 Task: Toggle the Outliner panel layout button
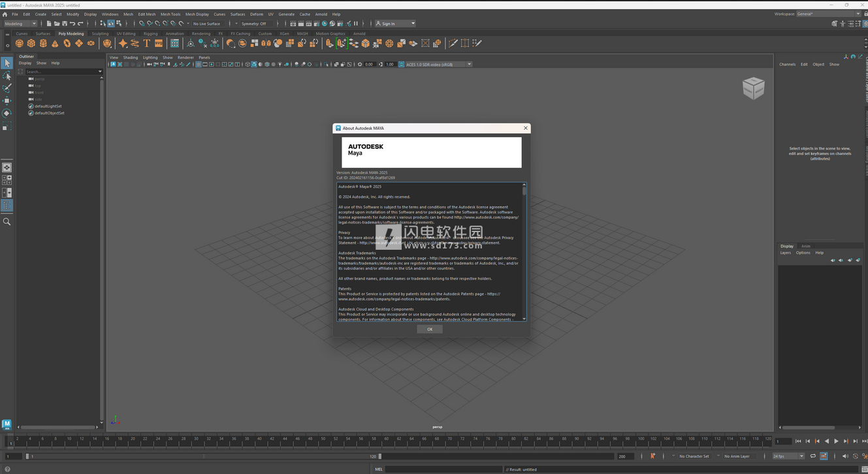pyautogui.click(x=7, y=205)
